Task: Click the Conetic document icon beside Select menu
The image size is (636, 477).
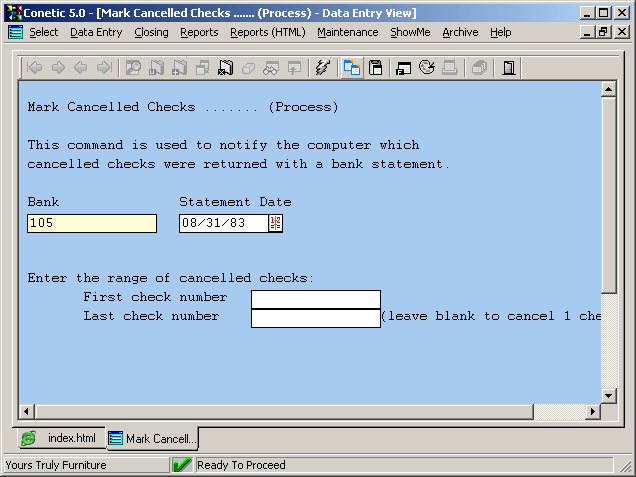Action: 16,32
